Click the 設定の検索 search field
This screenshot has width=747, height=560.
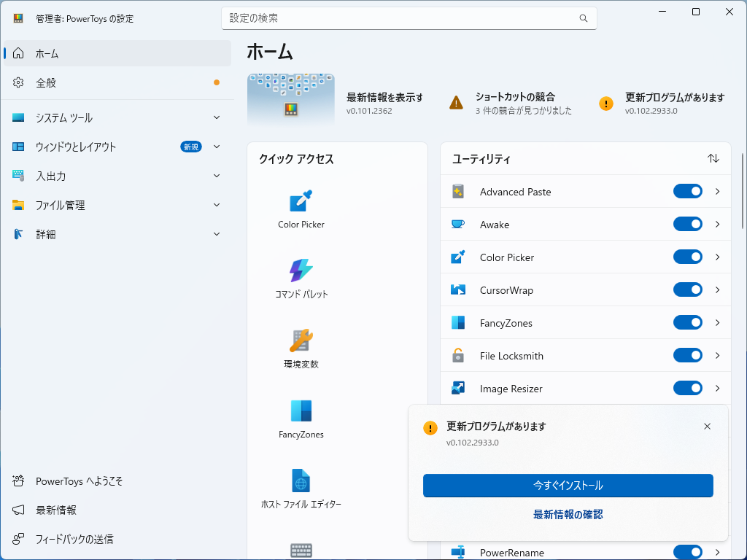tap(409, 18)
